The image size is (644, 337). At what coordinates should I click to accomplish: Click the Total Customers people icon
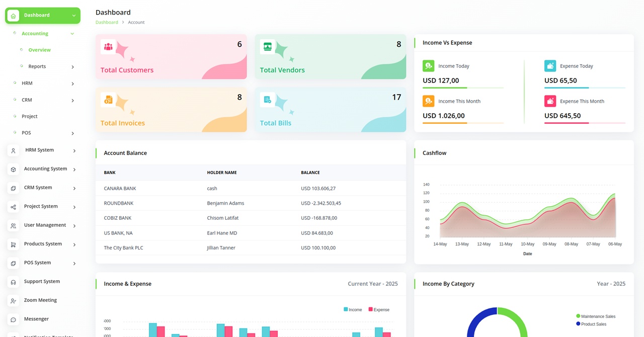108,47
